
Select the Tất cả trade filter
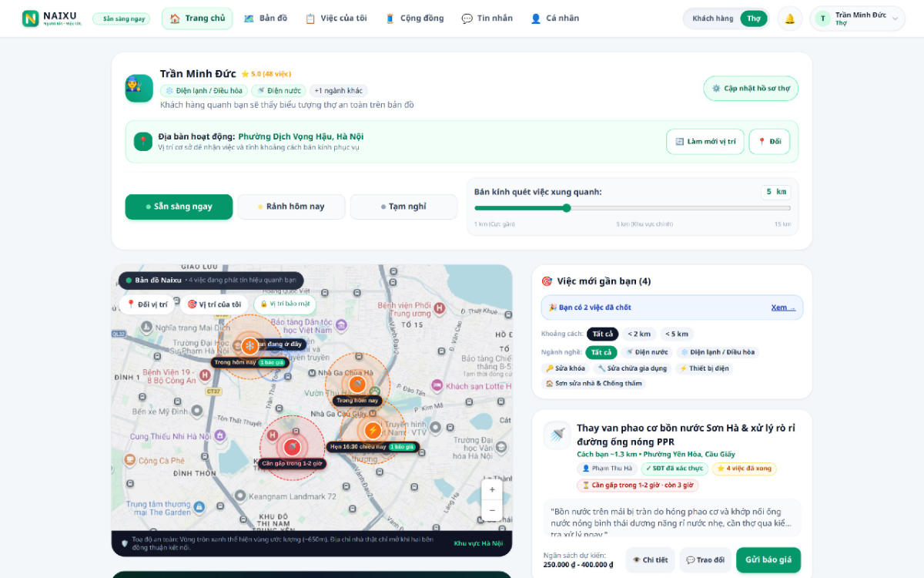point(601,352)
